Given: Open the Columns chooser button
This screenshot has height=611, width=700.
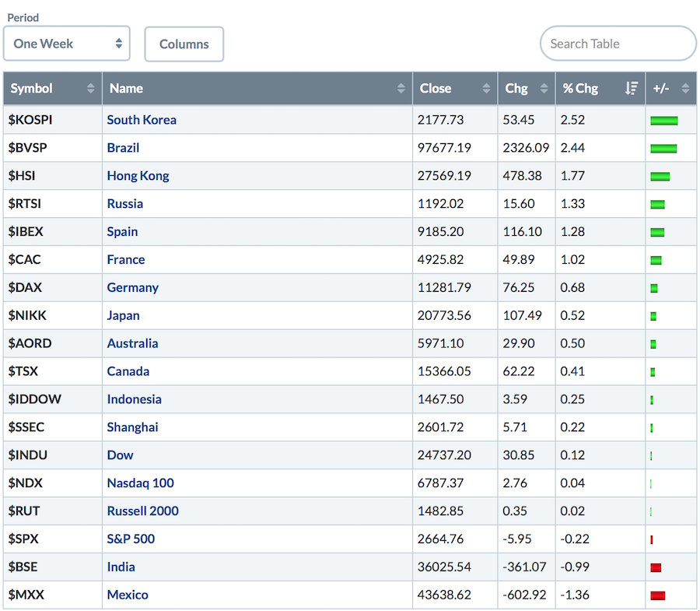Looking at the screenshot, I should tap(184, 44).
